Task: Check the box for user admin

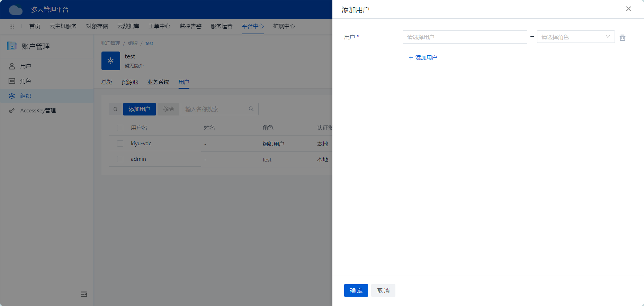Action: (x=120, y=159)
